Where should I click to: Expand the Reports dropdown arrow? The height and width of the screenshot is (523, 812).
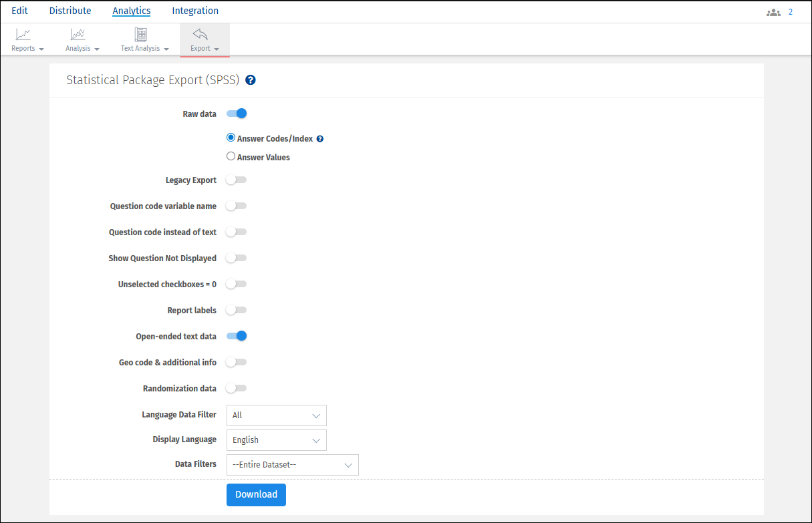click(40, 48)
